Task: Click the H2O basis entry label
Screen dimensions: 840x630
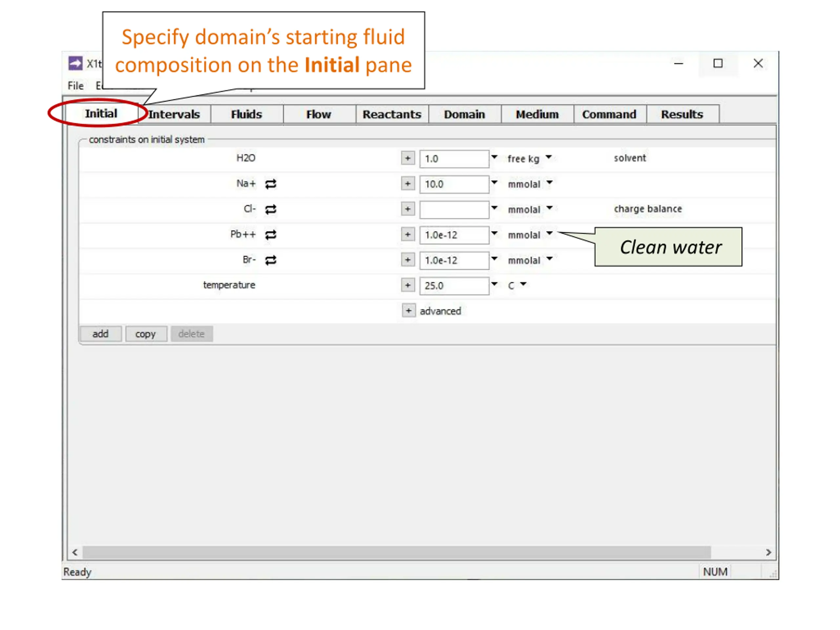Action: pyautogui.click(x=246, y=158)
